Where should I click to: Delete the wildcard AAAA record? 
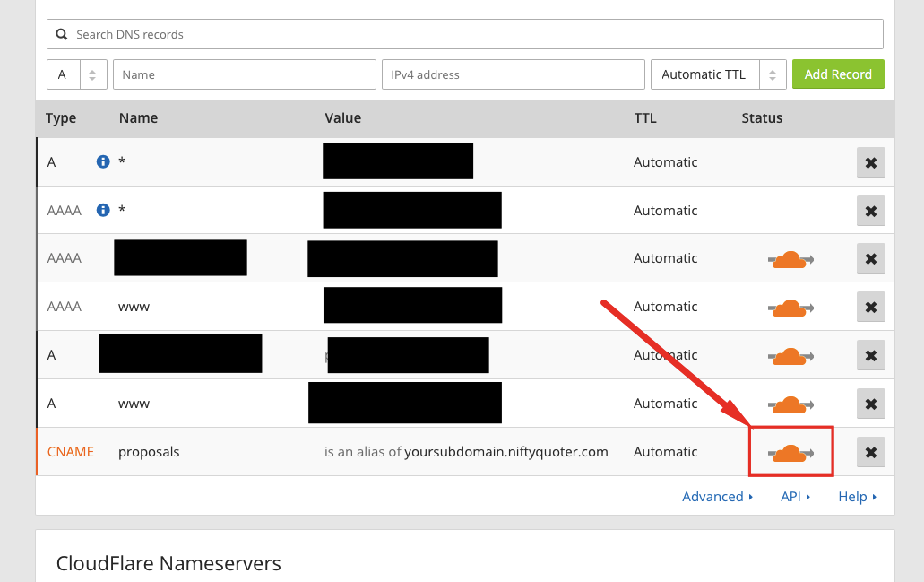coord(870,211)
